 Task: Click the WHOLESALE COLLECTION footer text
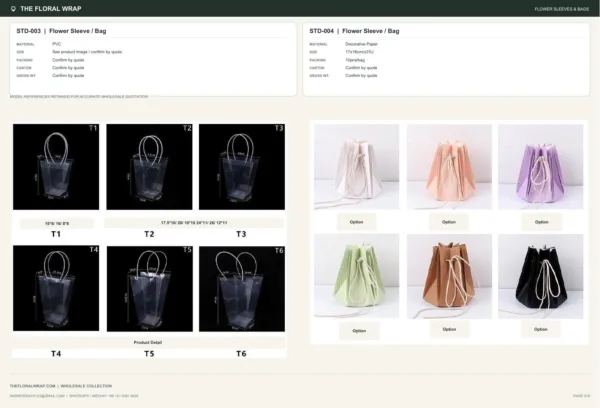[86, 386]
